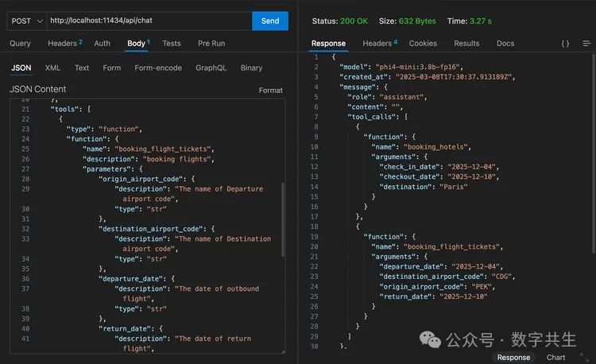Click the curly braces code snippet icon

coord(565,44)
